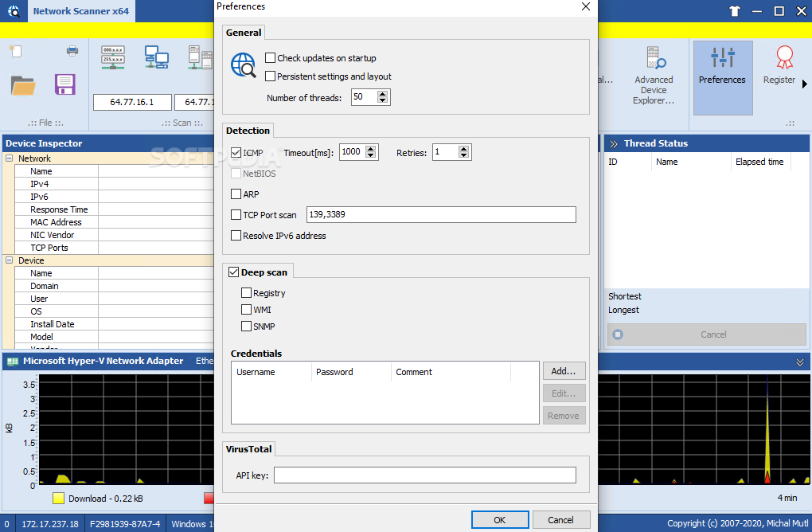Screen dimensions: 812x532
Task: Click Cancel button in Thread Status panel
Action: (707, 334)
